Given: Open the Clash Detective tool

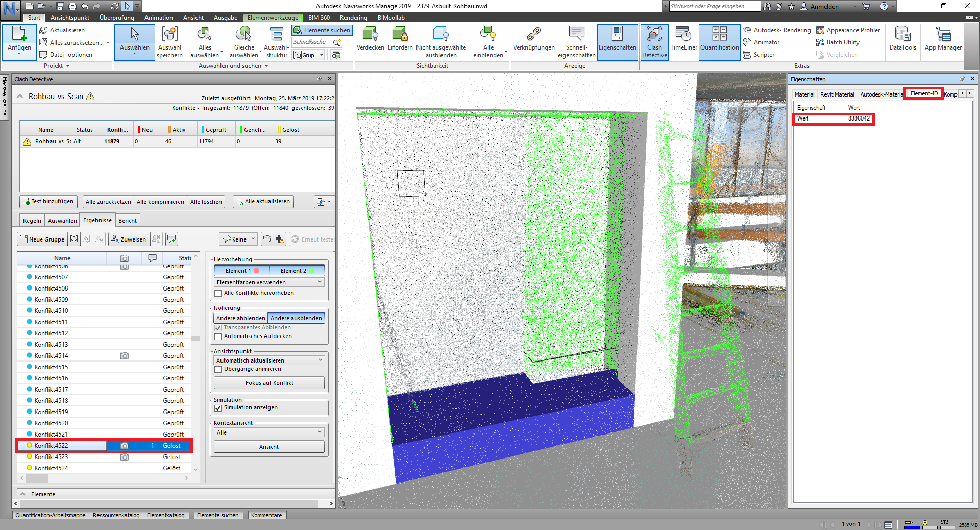Looking at the screenshot, I should pos(654,42).
